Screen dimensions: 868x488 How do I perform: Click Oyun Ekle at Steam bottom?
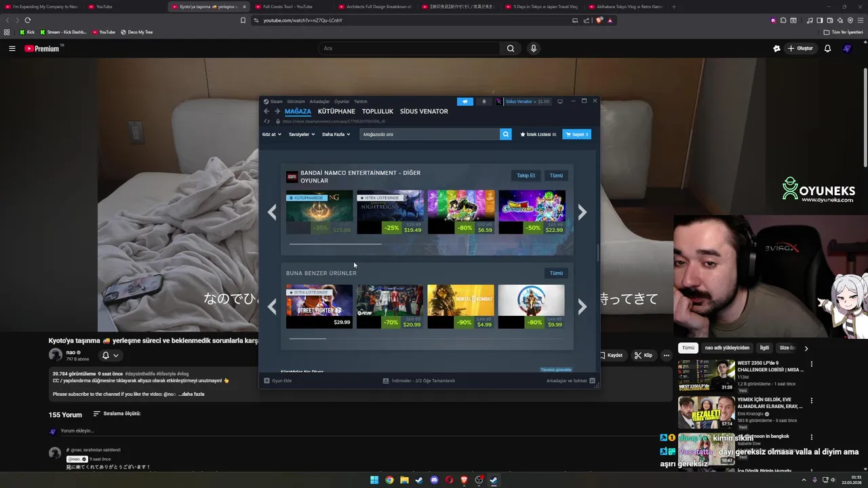click(x=278, y=381)
